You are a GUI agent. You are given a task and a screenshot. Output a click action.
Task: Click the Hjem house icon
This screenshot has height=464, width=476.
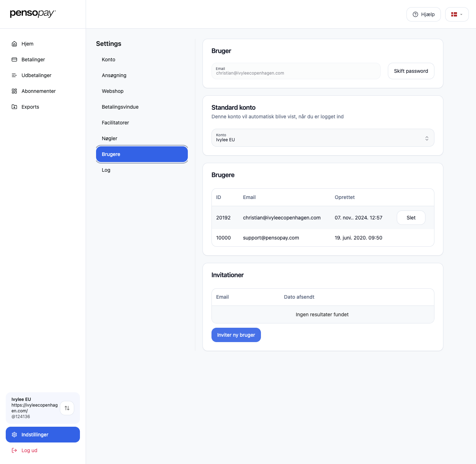(14, 44)
